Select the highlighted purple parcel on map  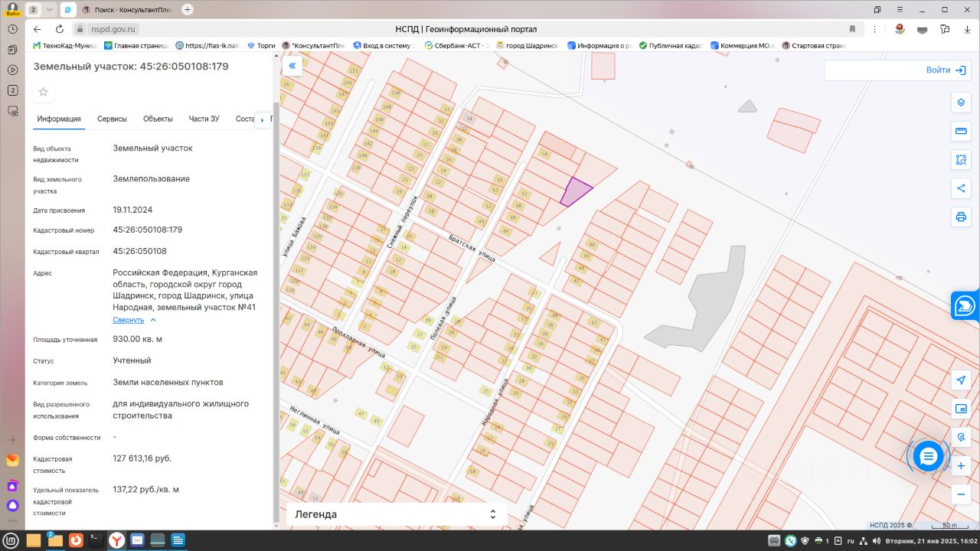click(x=574, y=192)
